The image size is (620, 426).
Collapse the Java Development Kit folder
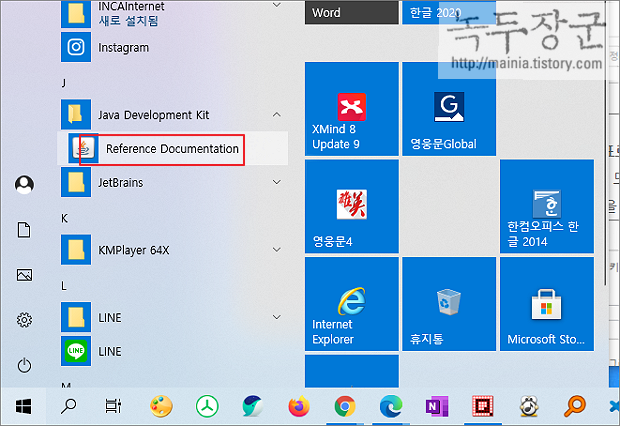[x=277, y=115]
